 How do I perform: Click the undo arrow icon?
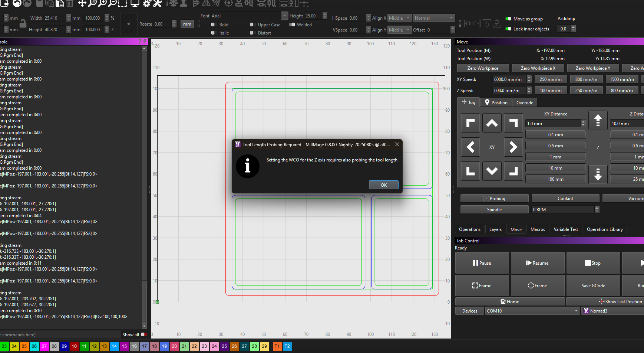(17, 3)
